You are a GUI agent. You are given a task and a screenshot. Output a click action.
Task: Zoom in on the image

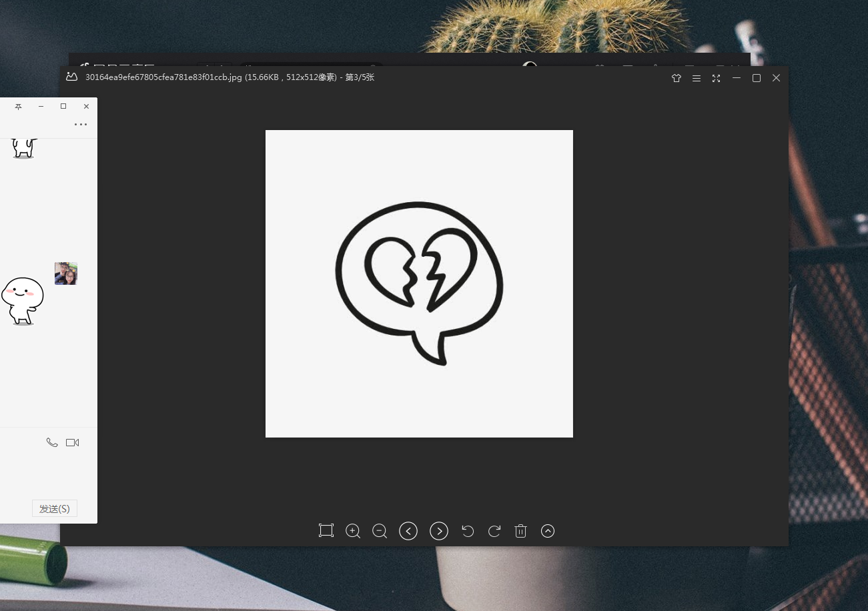[x=353, y=531]
